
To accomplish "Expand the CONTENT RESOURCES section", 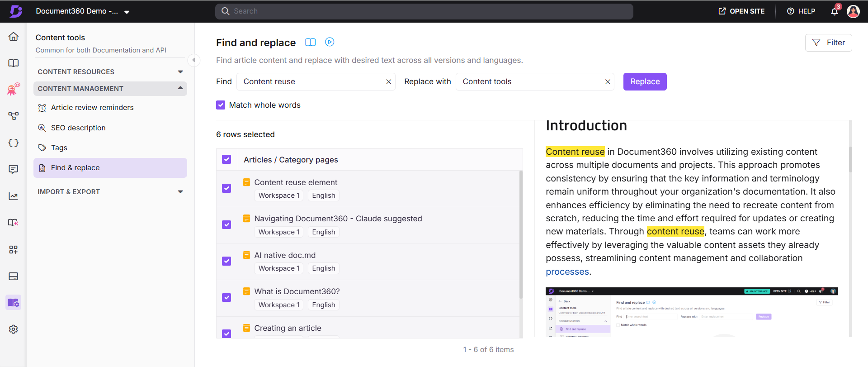I will (110, 72).
